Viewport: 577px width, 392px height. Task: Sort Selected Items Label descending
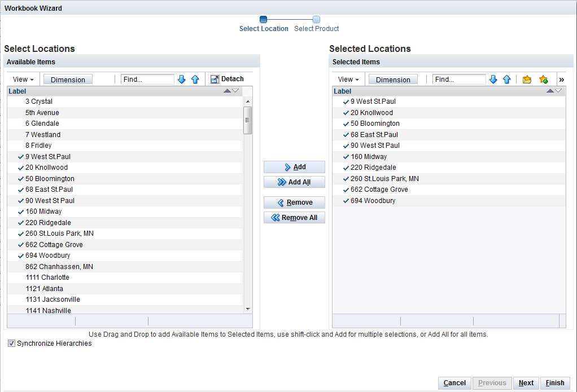[x=558, y=91]
